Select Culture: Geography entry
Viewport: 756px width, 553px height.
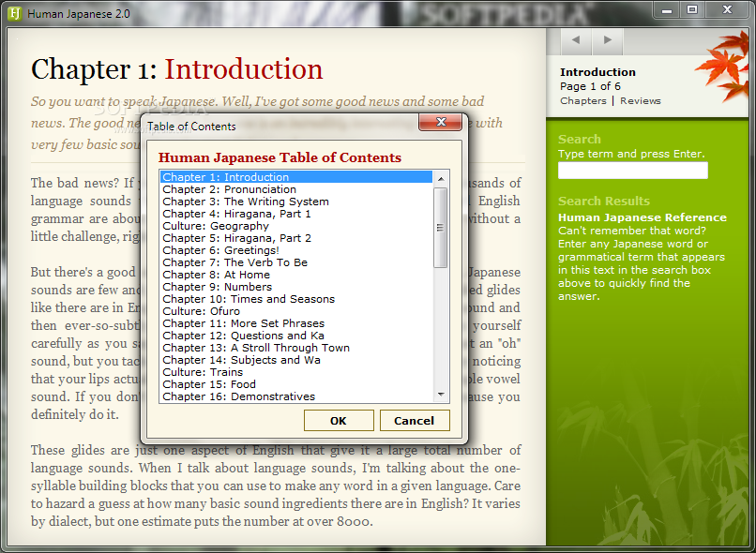[x=296, y=226]
